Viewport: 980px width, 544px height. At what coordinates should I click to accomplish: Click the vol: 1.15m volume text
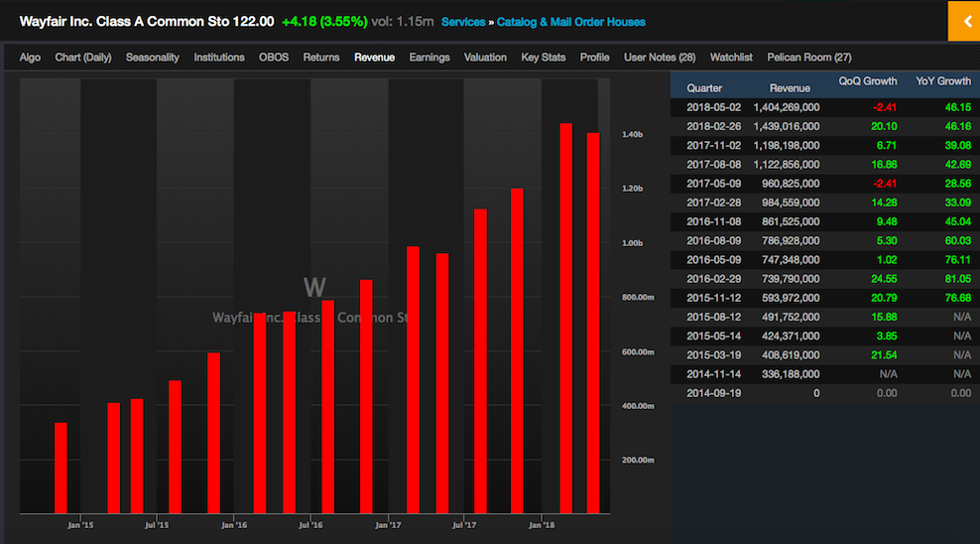point(403,21)
